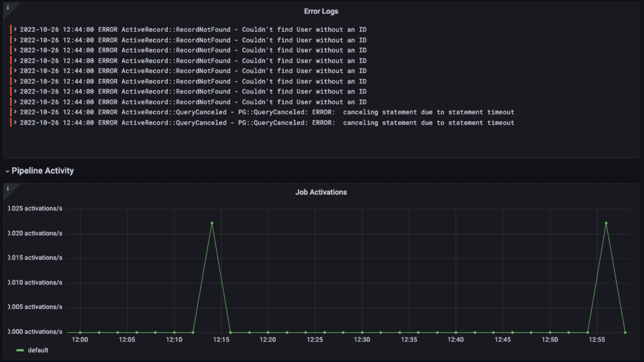This screenshot has width=644, height=362.
Task: Click the red marker beside the fifth RecordNotFound entry
Action: pos(11,71)
